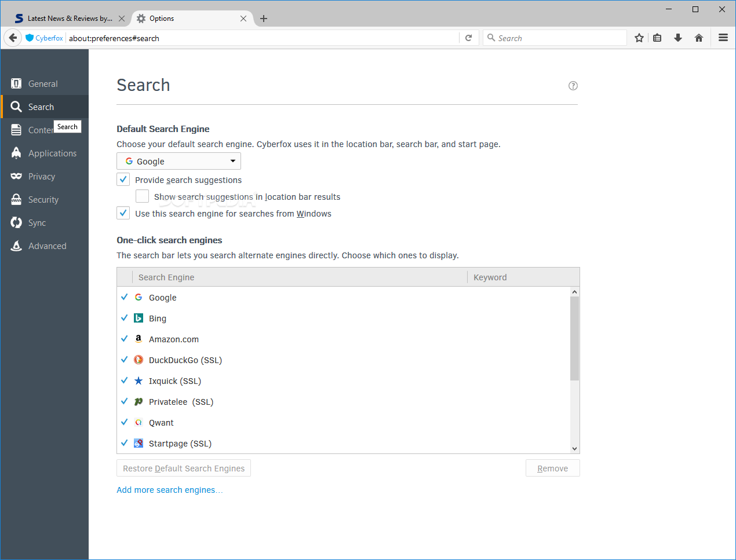Click the Remove button
736x560 pixels.
552,468
